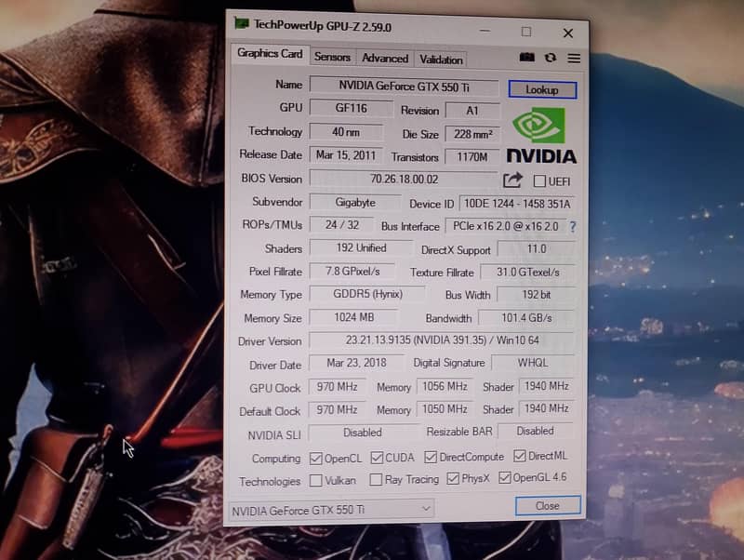
Task: Click the Default Clock row's Shader 1940 MHz field
Action: tap(547, 408)
